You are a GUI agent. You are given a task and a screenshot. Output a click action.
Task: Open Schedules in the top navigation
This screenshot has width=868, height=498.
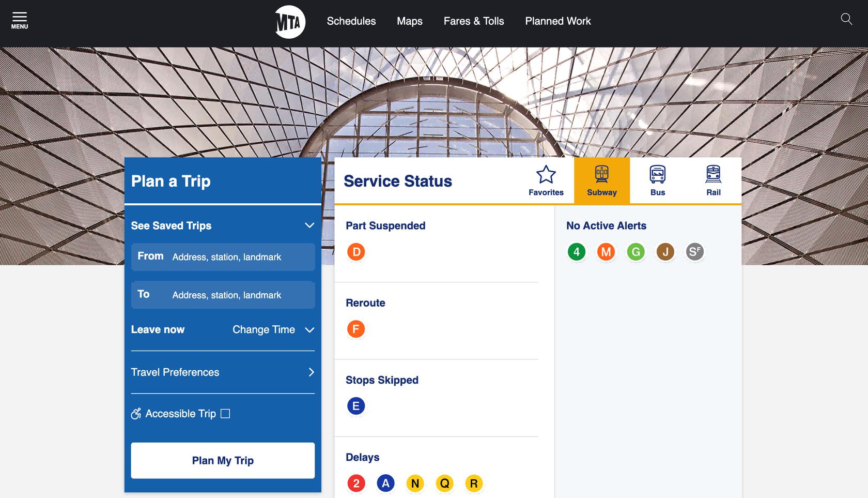351,21
